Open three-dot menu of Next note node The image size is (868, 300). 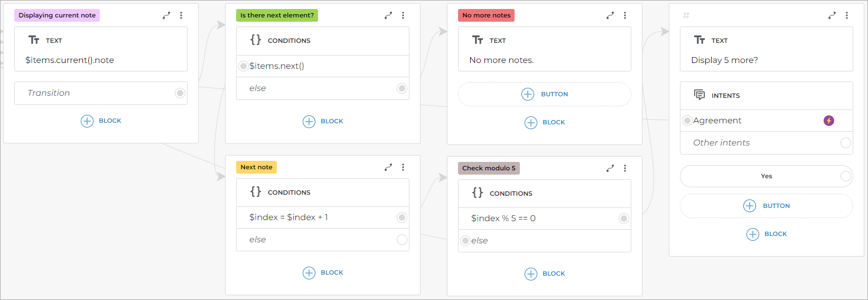403,167
